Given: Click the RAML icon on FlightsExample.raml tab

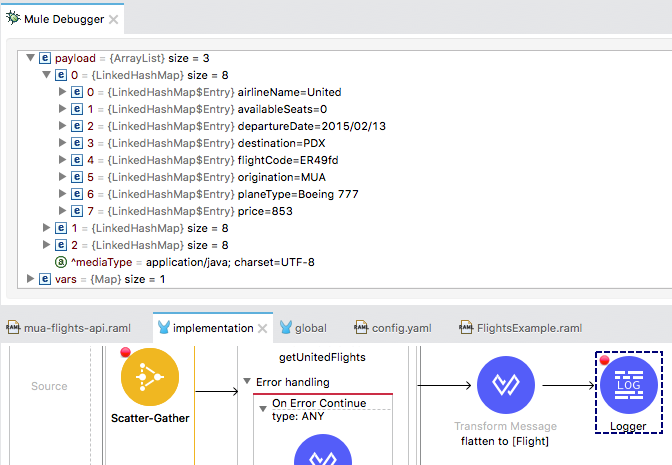Looking at the screenshot, I should click(x=466, y=328).
